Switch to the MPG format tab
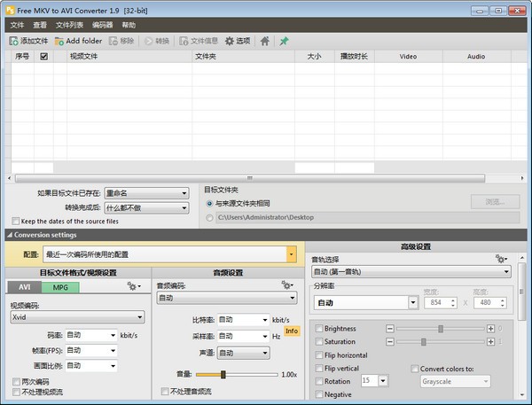 pos(59,287)
